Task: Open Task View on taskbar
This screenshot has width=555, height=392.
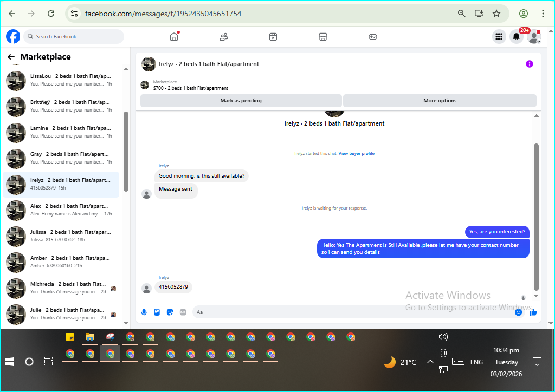Action: pos(48,362)
